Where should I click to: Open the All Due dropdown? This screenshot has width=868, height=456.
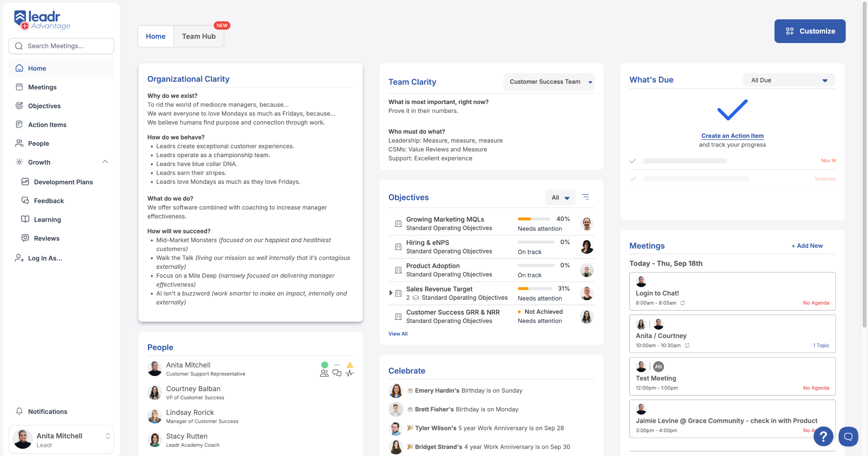point(789,80)
